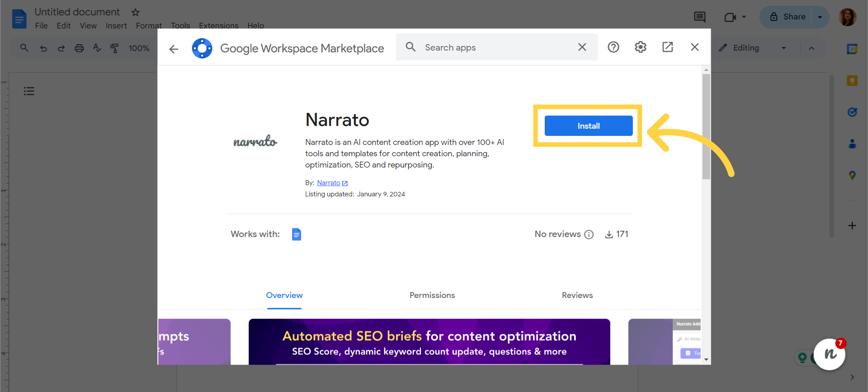This screenshot has width=868, height=392.
Task: Open the Narrato developer link
Action: pos(329,183)
